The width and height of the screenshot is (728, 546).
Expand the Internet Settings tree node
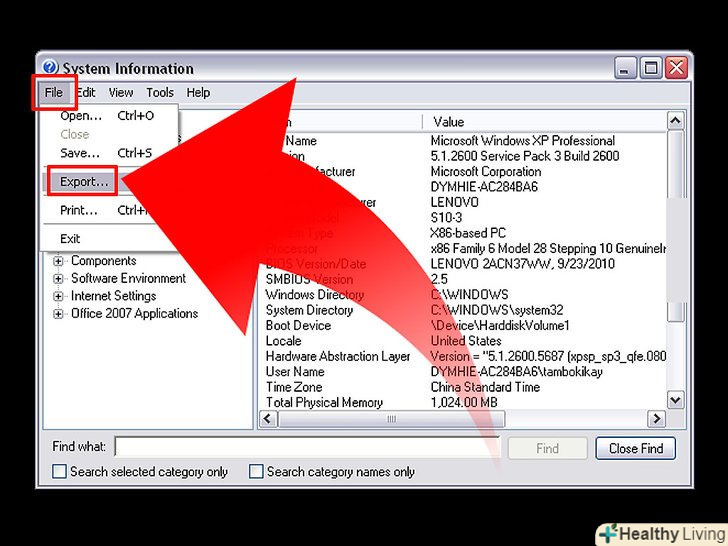point(58,296)
